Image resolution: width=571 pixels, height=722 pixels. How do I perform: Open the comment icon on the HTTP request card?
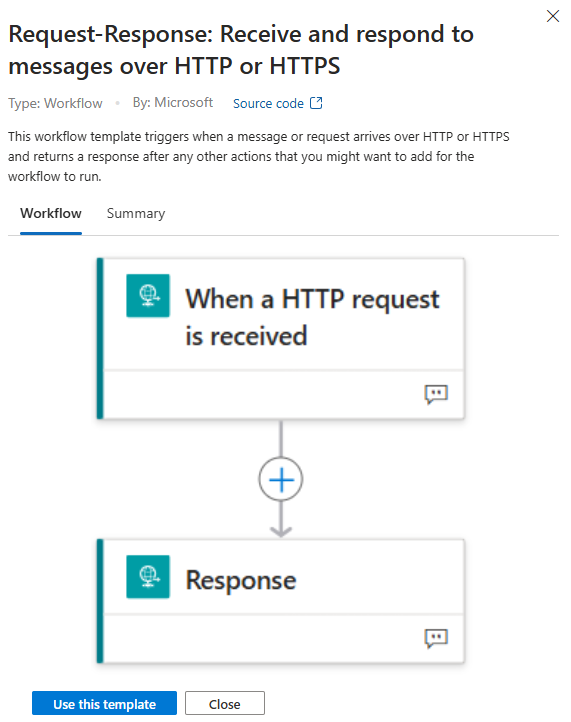click(436, 395)
